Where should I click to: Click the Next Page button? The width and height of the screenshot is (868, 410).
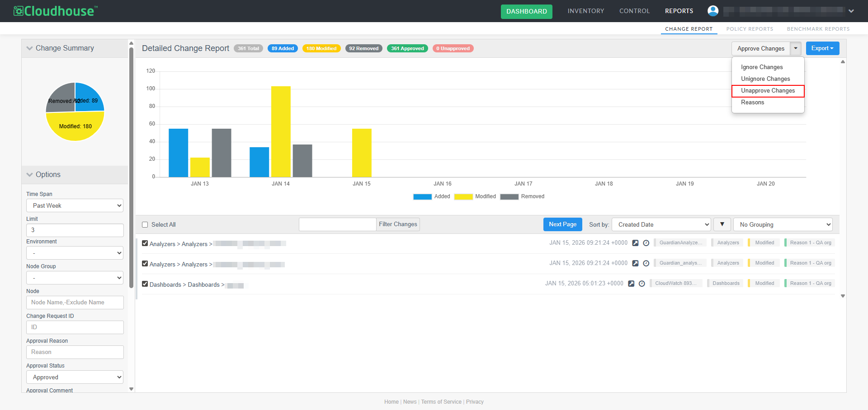point(562,224)
